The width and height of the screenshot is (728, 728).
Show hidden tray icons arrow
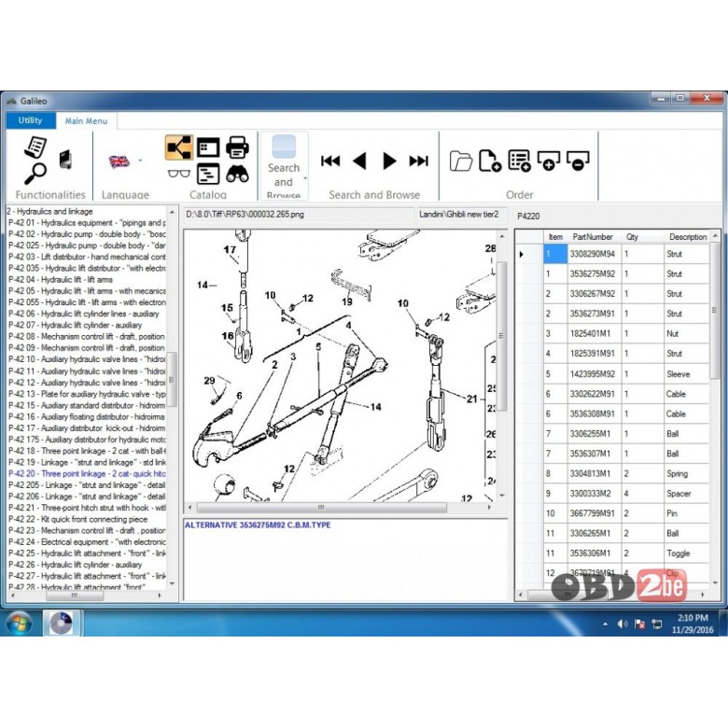(605, 624)
